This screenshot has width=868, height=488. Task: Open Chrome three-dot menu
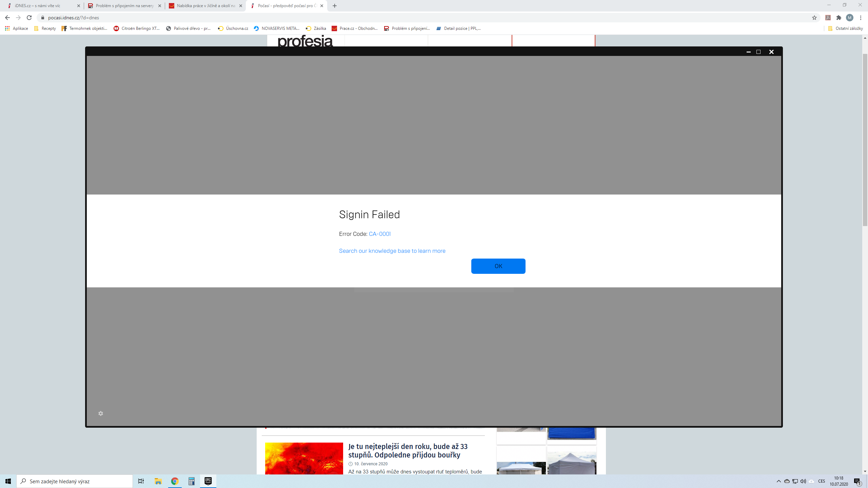coord(861,18)
